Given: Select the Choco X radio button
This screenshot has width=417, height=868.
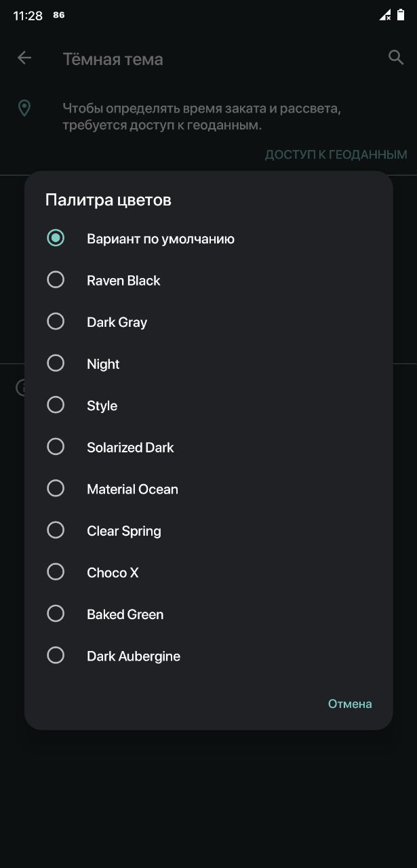Looking at the screenshot, I should 56,572.
